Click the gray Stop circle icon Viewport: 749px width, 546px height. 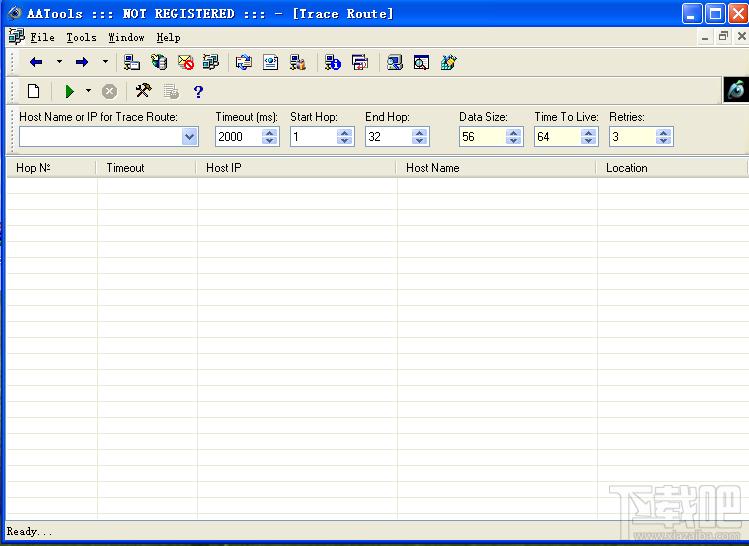click(x=109, y=91)
